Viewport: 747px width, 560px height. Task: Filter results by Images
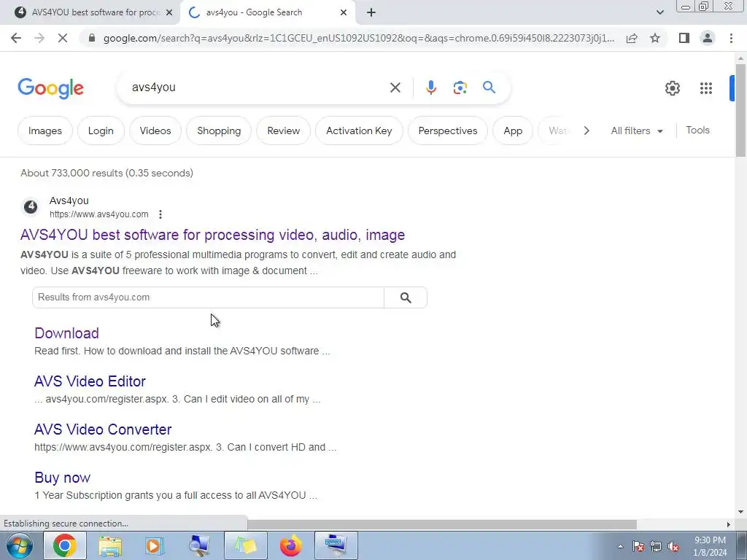44,131
